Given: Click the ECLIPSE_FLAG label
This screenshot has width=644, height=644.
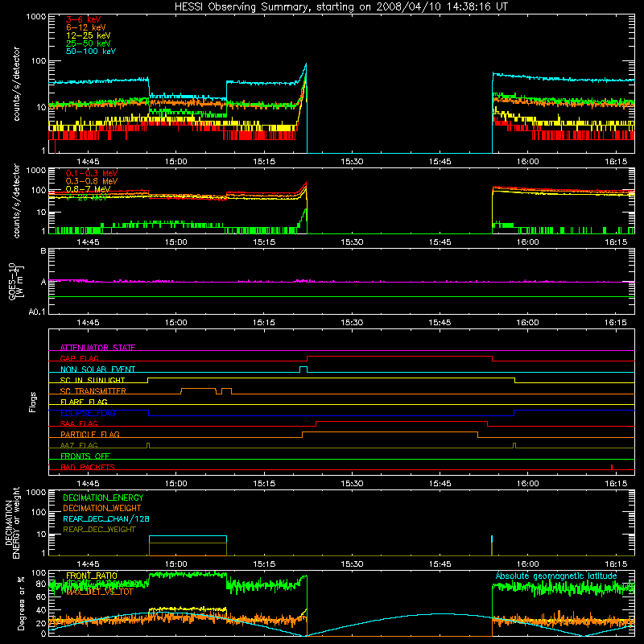Looking at the screenshot, I should (x=88, y=413).
